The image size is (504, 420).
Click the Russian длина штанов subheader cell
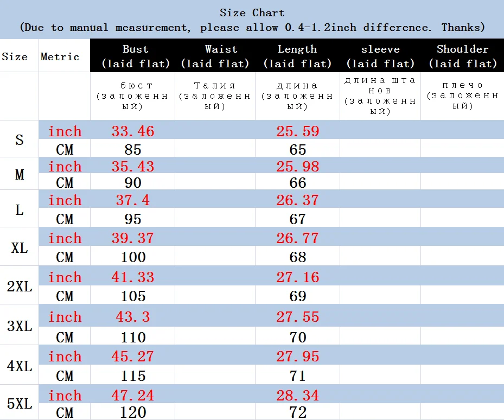pos(380,96)
